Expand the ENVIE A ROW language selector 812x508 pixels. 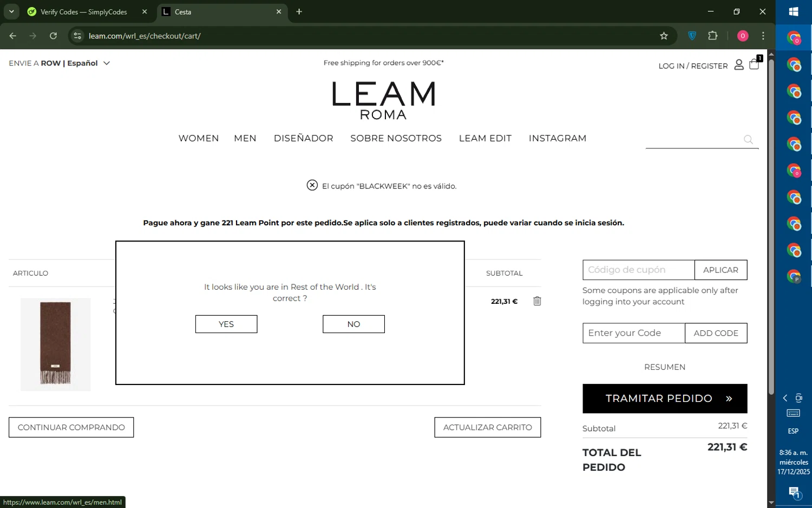(60, 63)
